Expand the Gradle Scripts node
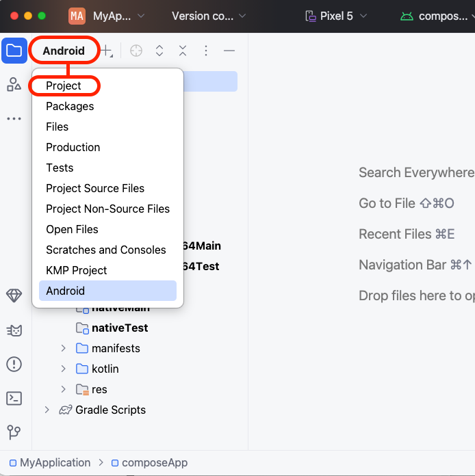 point(47,410)
